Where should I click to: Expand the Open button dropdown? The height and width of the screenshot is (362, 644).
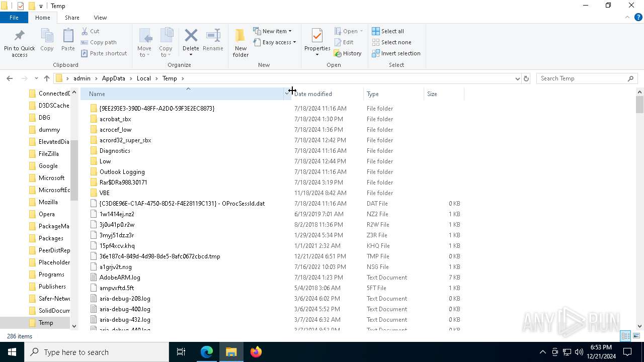361,31
